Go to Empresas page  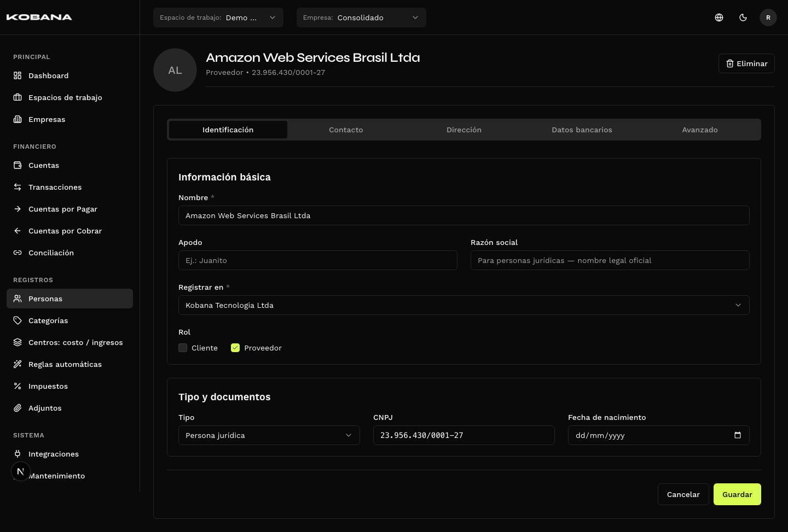(69, 119)
